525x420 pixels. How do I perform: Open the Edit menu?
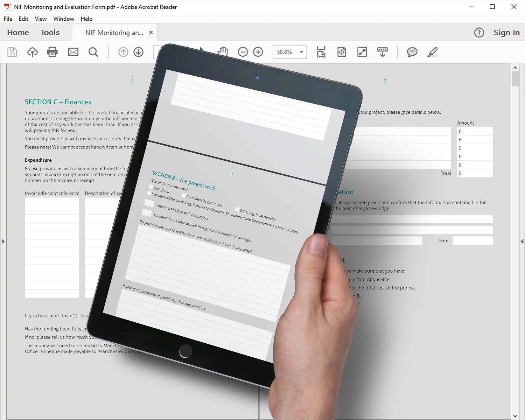[x=23, y=19]
